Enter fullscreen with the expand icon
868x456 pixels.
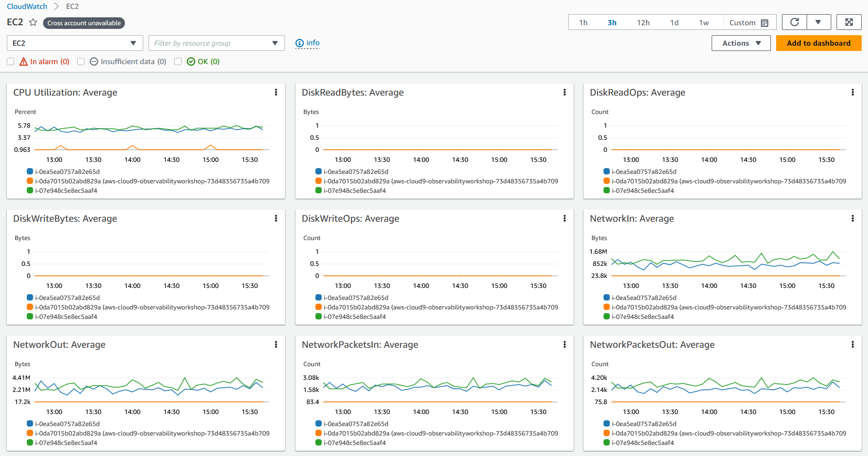click(849, 22)
